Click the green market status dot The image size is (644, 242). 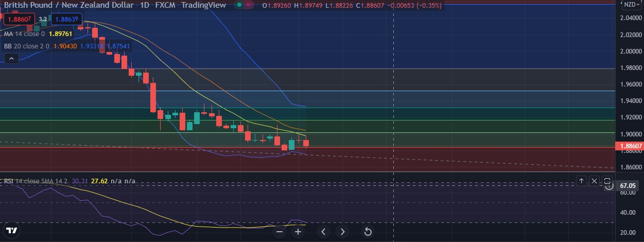tap(238, 5)
